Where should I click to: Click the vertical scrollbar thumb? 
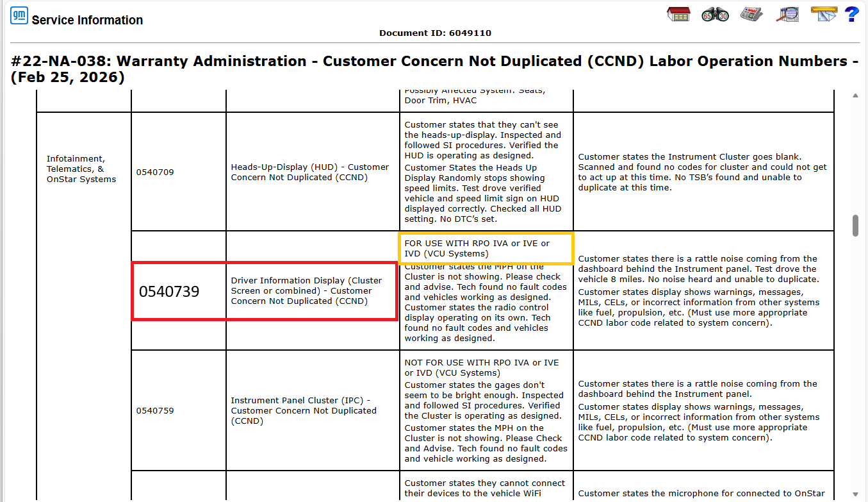click(x=855, y=226)
